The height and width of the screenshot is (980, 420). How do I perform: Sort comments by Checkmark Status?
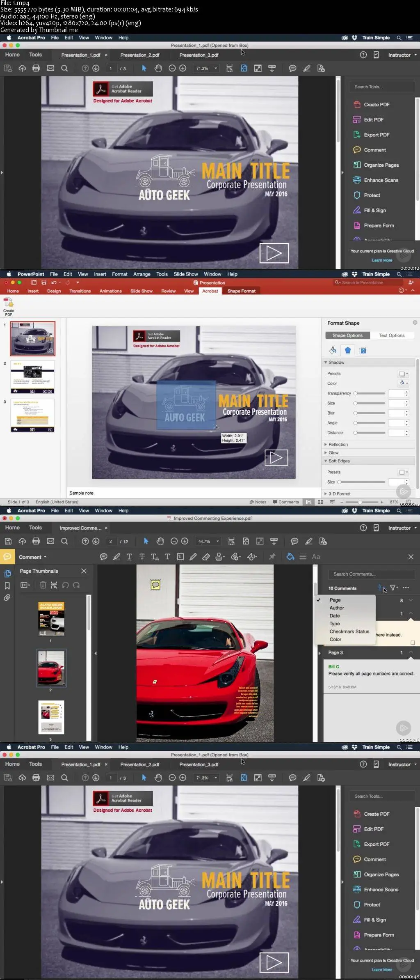point(345,631)
